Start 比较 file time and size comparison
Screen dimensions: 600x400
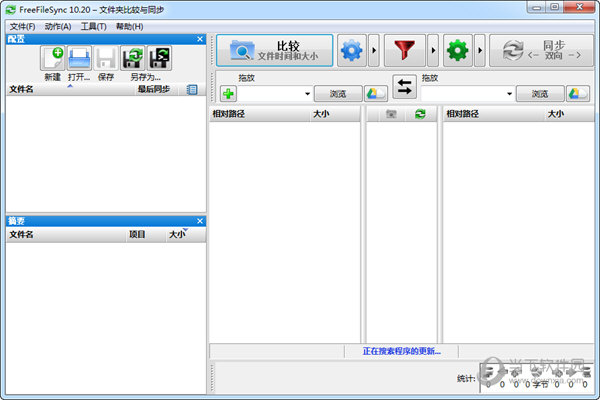[275, 51]
